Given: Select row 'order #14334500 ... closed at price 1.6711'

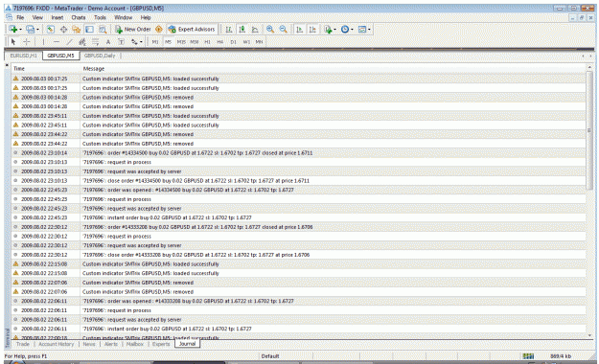Looking at the screenshot, I should click(299, 152).
